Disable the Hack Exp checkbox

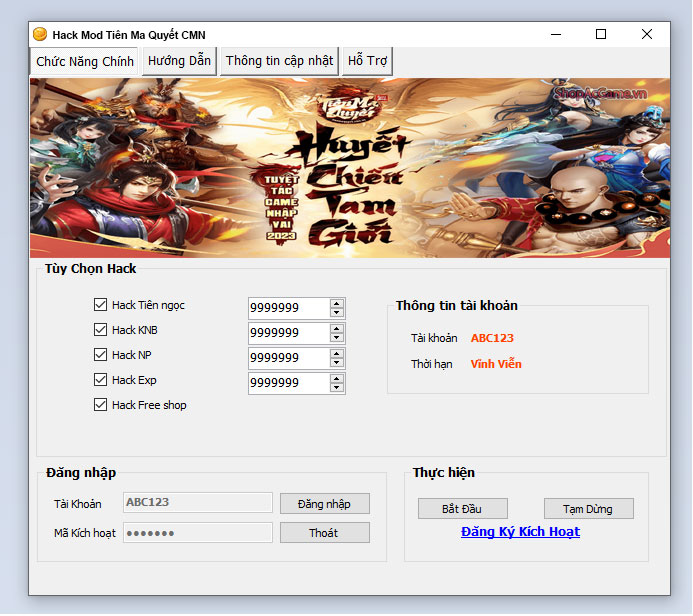click(x=100, y=380)
